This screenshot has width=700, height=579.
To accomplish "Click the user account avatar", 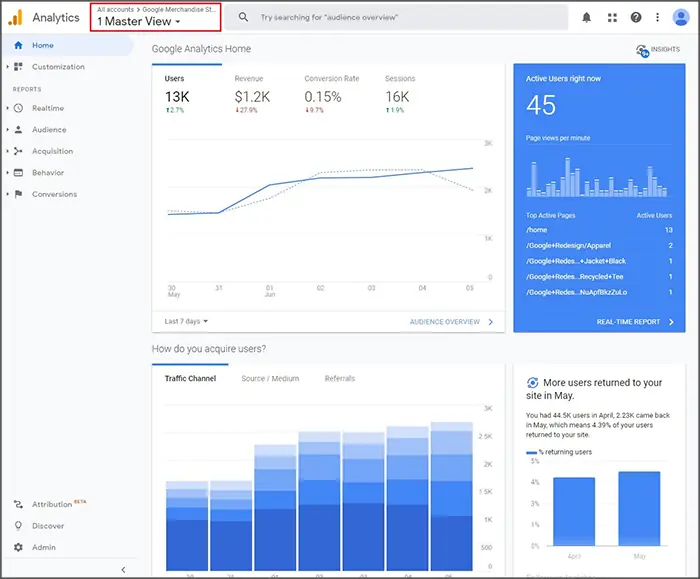I will 681,17.
